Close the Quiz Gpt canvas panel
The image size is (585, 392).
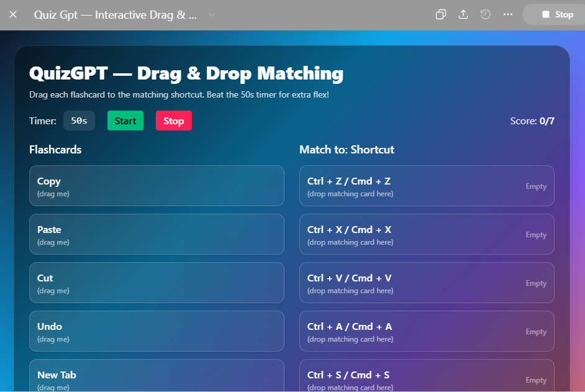13,14
